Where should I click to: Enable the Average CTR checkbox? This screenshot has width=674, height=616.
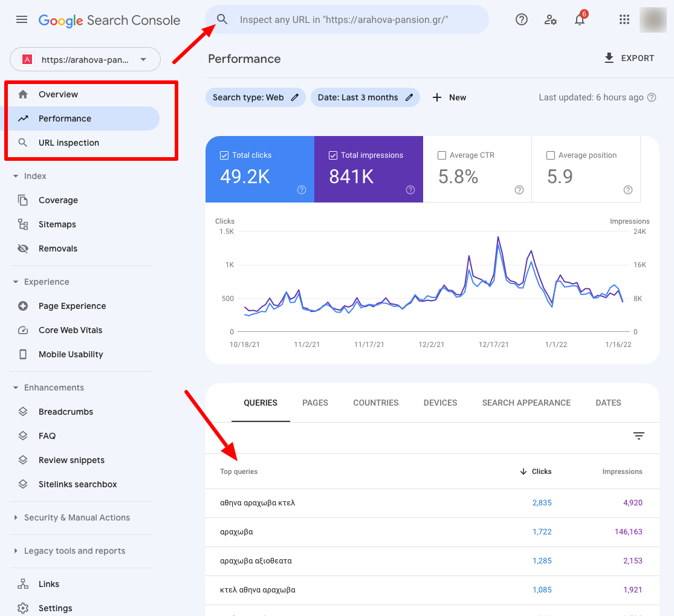tap(441, 155)
